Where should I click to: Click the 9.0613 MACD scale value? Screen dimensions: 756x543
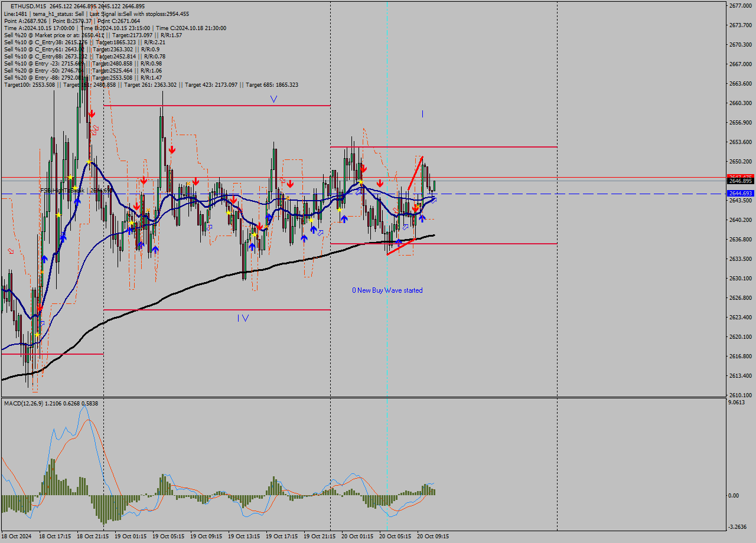pyautogui.click(x=737, y=403)
